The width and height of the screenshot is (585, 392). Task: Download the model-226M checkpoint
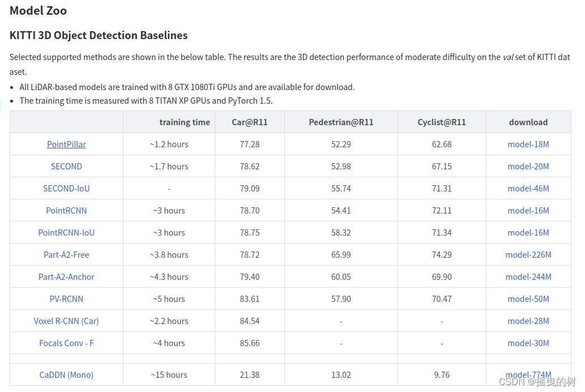tap(528, 254)
